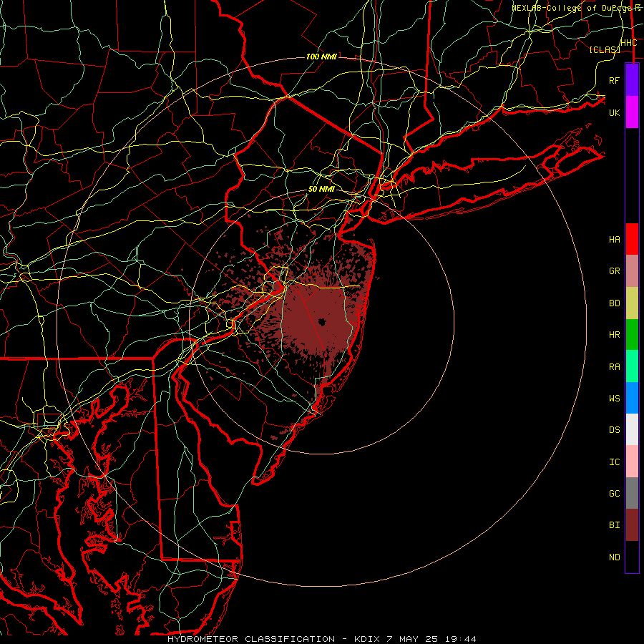Click the BD legend label
This screenshot has height=644, width=644.
pyautogui.click(x=615, y=303)
